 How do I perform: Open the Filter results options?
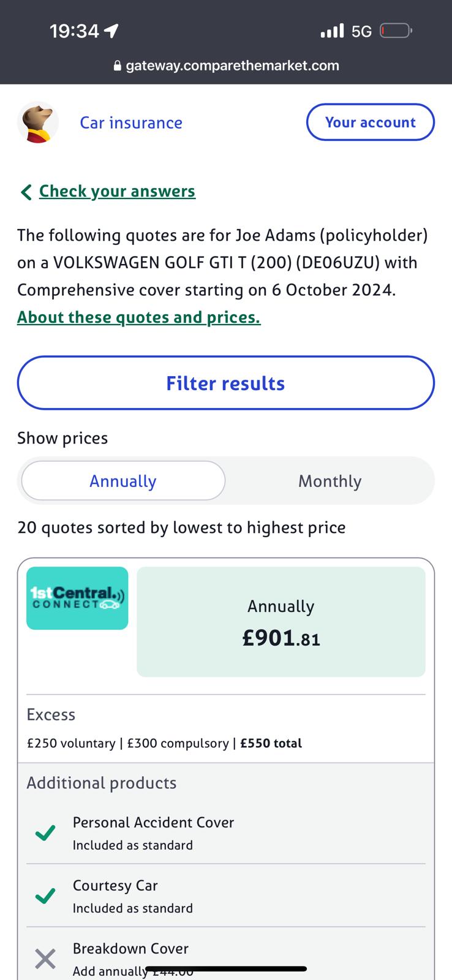point(226,383)
